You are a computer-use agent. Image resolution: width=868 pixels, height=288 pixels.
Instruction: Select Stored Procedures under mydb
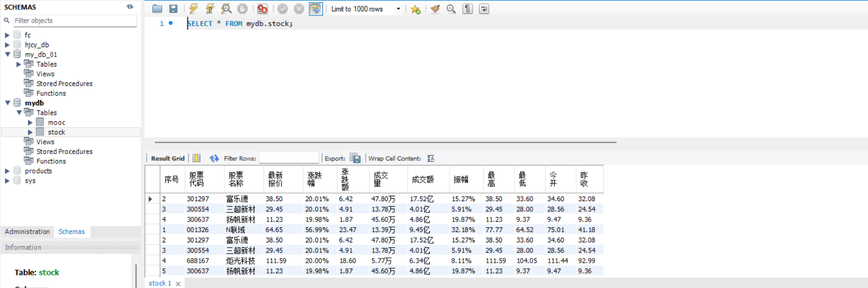(64, 151)
